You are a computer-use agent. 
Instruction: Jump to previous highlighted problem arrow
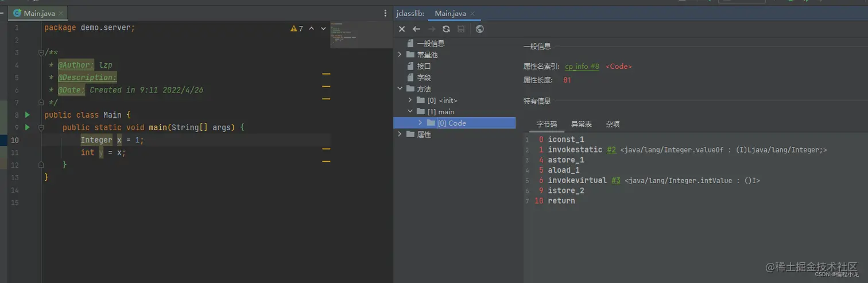[312, 28]
